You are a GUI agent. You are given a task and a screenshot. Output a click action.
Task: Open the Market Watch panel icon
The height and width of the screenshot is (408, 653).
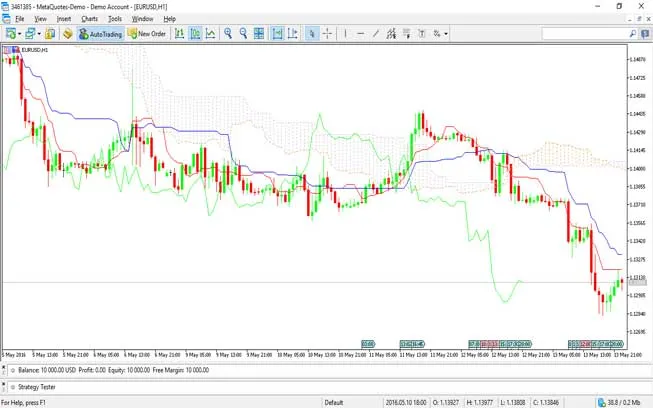tap(50, 34)
